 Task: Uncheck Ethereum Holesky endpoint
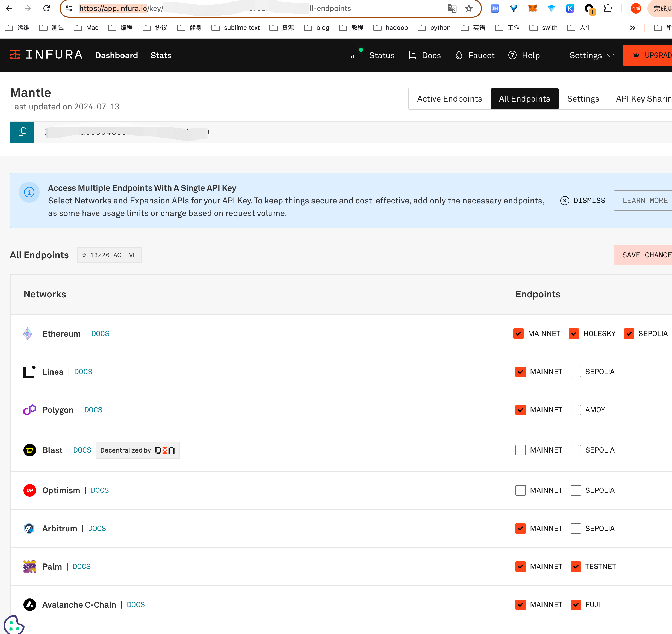574,333
